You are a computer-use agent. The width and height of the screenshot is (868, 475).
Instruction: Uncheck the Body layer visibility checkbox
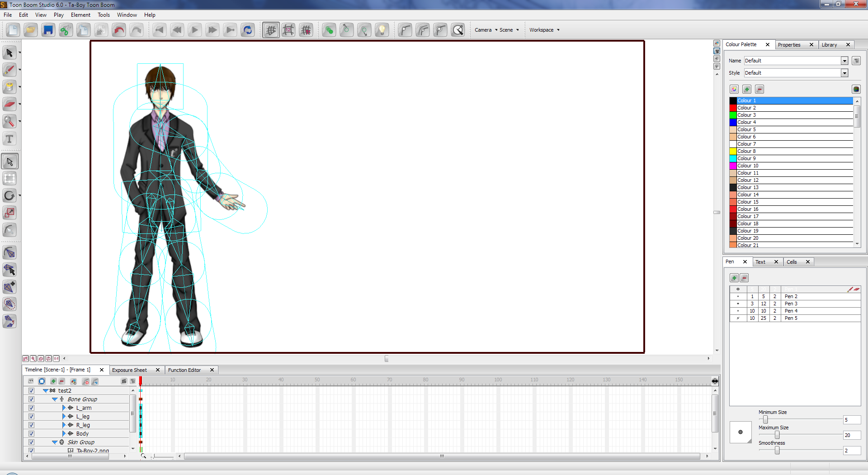31,433
